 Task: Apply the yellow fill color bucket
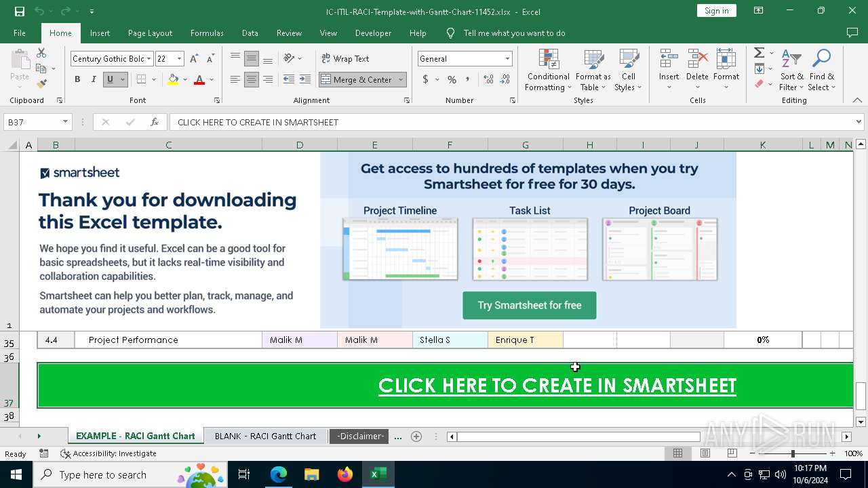pyautogui.click(x=173, y=79)
